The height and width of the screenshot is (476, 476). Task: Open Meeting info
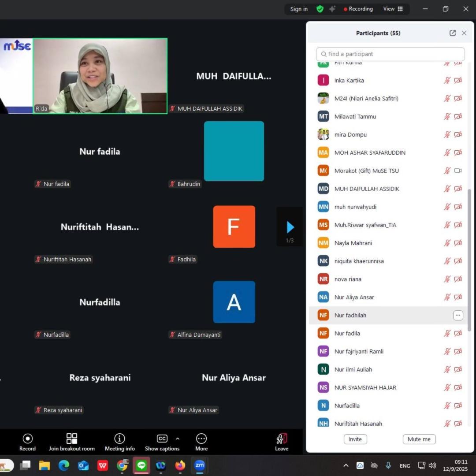tap(119, 439)
